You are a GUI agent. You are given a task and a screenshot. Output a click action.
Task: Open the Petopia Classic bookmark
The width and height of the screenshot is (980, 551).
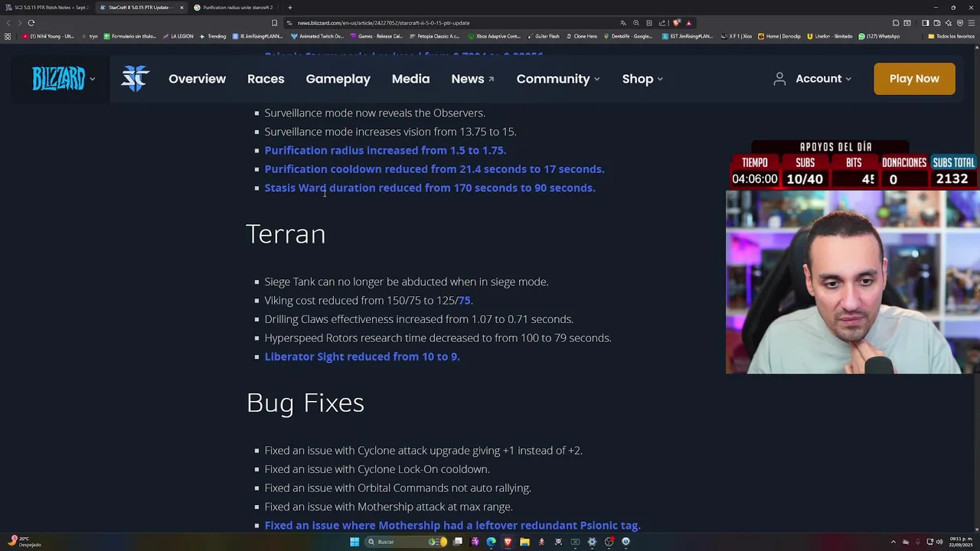pos(435,36)
